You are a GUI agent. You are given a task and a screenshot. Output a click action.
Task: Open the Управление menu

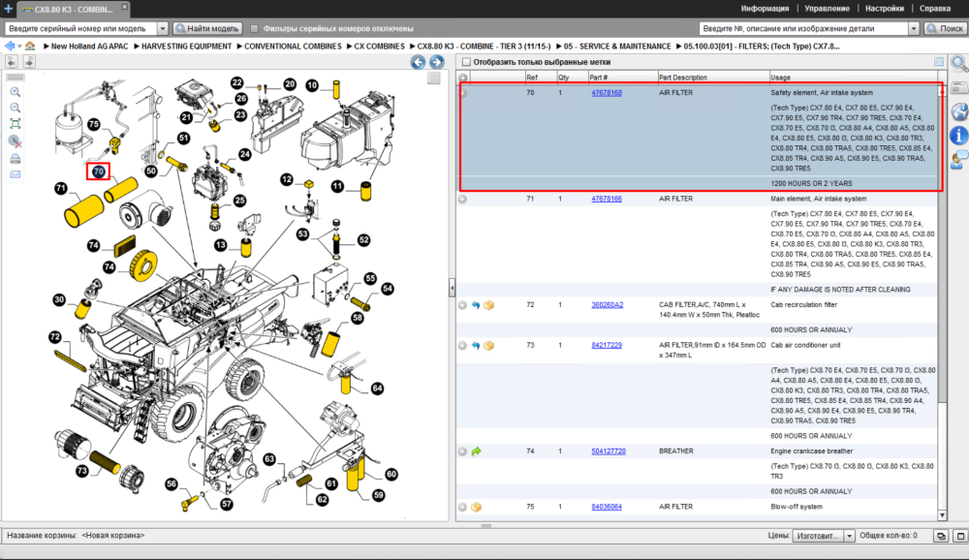(827, 9)
